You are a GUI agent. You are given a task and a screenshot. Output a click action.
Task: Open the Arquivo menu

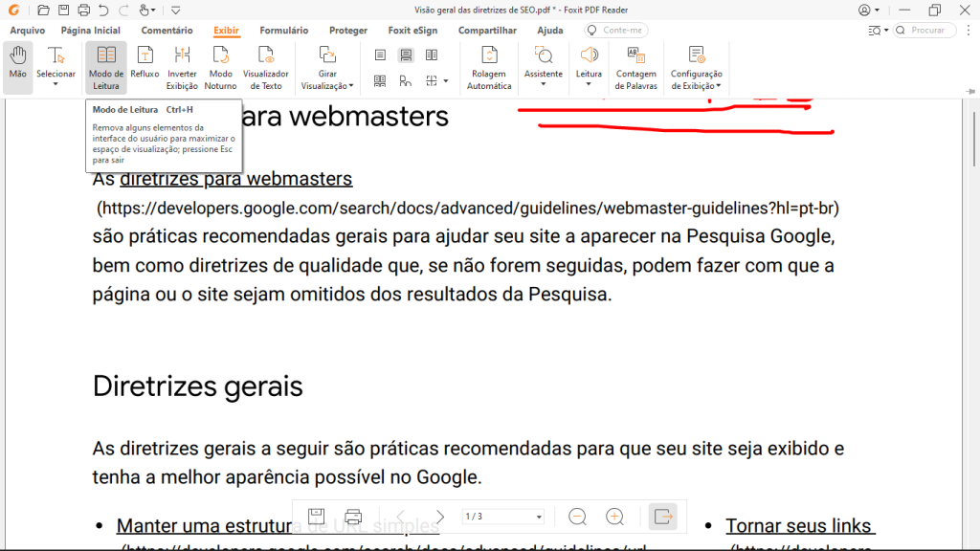(x=28, y=30)
